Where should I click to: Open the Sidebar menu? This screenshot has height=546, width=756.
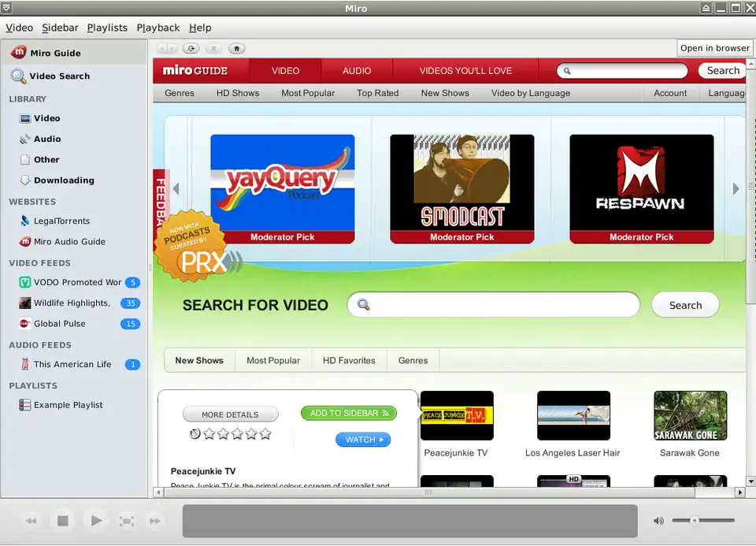60,28
